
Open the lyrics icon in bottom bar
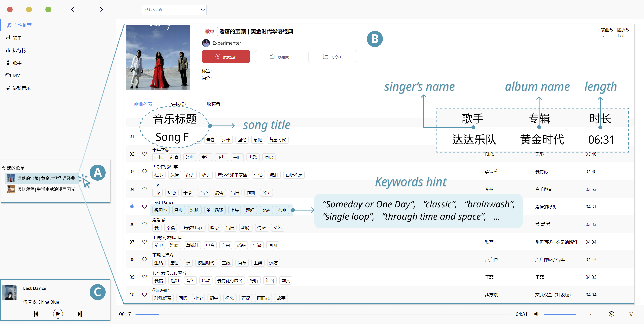tap(611, 314)
